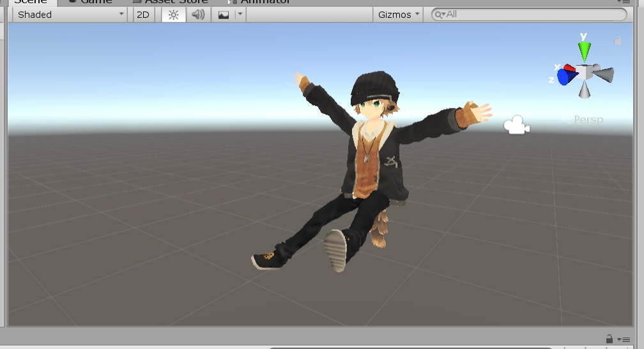Open the Shaded draw mode dropdown

[70, 15]
